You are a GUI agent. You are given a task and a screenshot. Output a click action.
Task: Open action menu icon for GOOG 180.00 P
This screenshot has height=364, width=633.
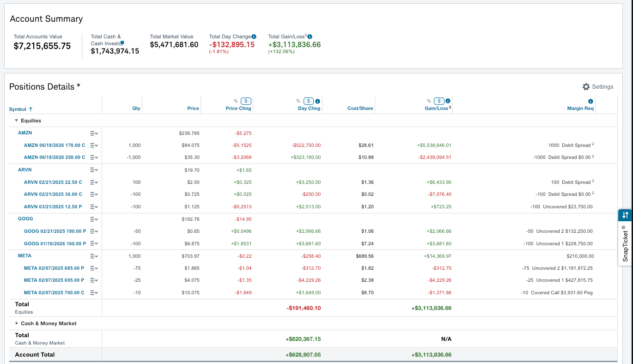[x=94, y=231]
